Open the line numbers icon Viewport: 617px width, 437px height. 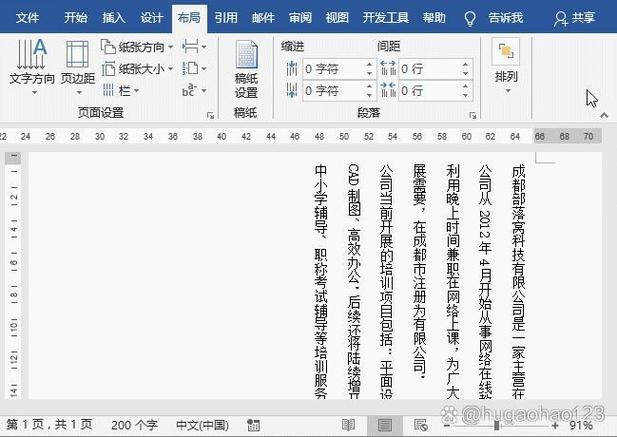coord(190,68)
